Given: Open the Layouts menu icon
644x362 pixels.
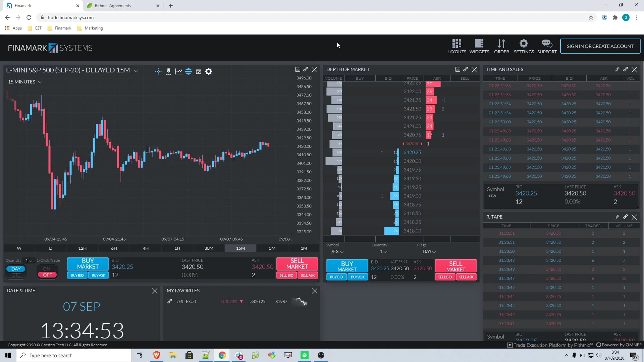Looking at the screenshot, I should [456, 46].
